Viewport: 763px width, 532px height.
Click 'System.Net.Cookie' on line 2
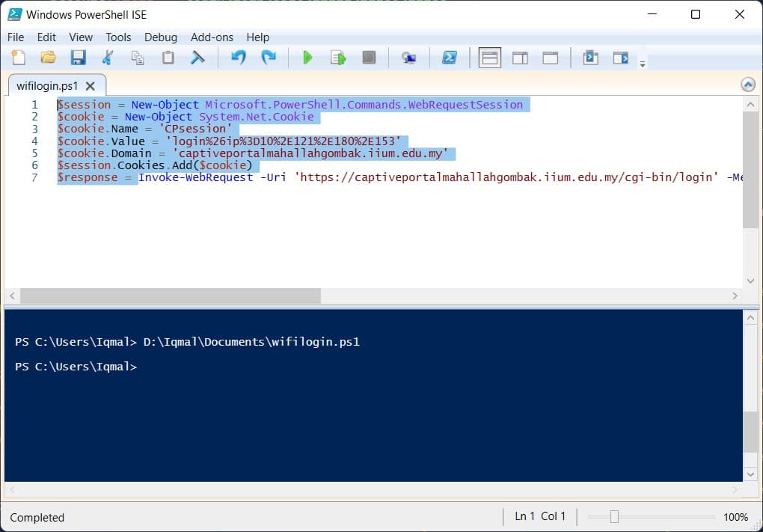257,117
